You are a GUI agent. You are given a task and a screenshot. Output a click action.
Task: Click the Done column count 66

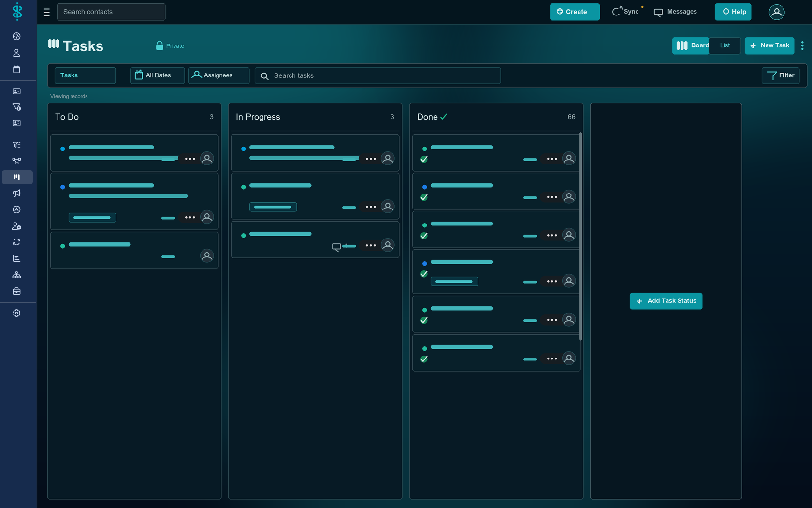[x=571, y=117]
